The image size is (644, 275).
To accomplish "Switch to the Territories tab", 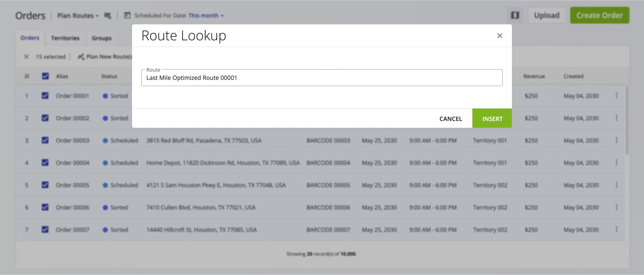I will tap(65, 38).
